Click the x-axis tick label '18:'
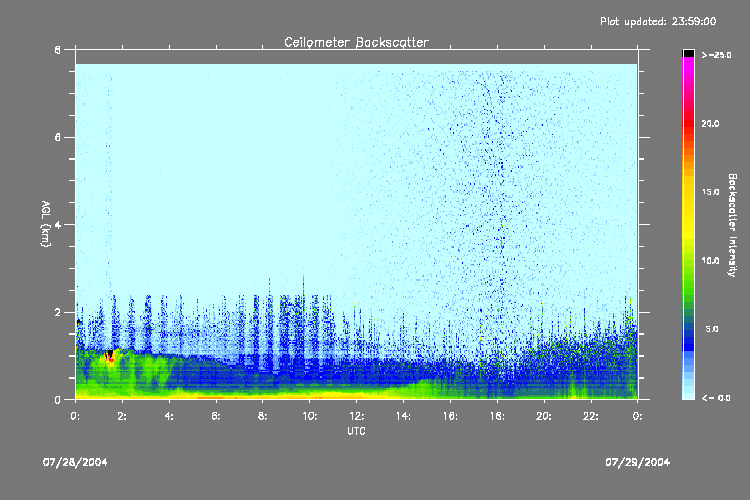This screenshot has height=500, width=750. 497,416
